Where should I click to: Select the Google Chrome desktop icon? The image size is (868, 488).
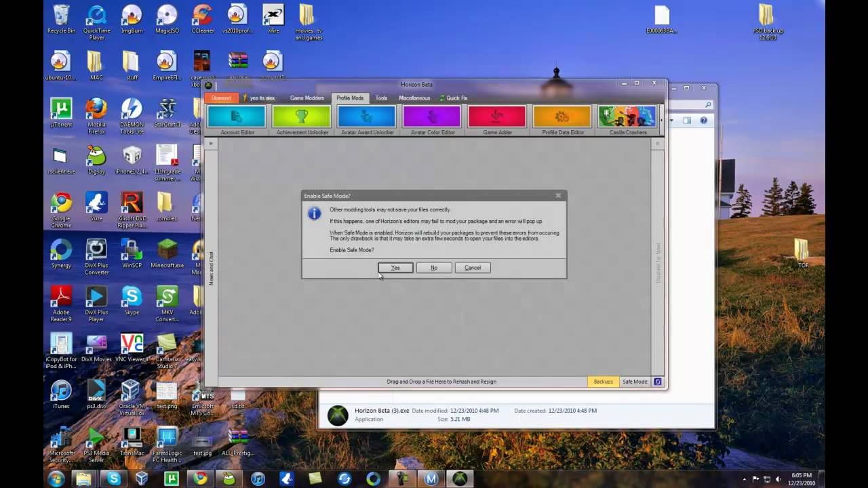[61, 210]
